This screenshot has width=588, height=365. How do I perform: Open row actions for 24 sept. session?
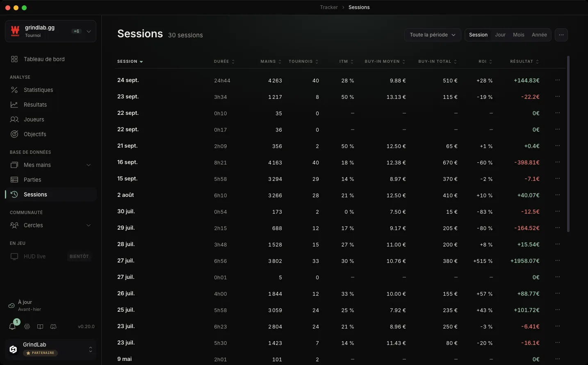(x=558, y=80)
